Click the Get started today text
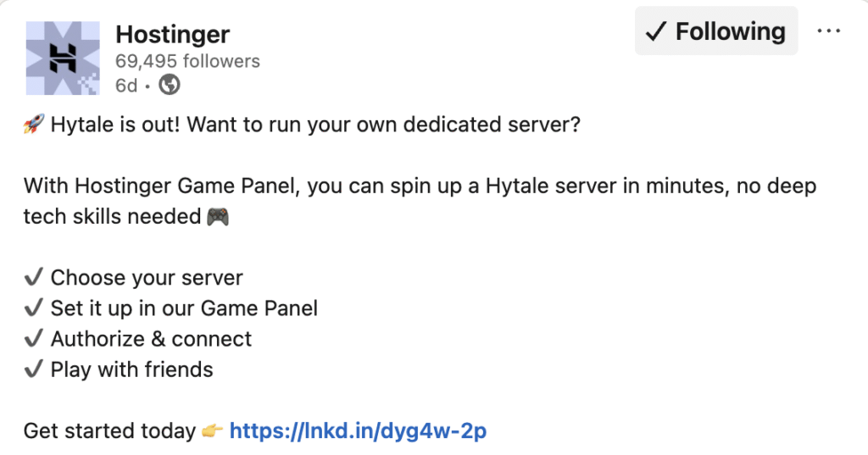 pos(109,431)
